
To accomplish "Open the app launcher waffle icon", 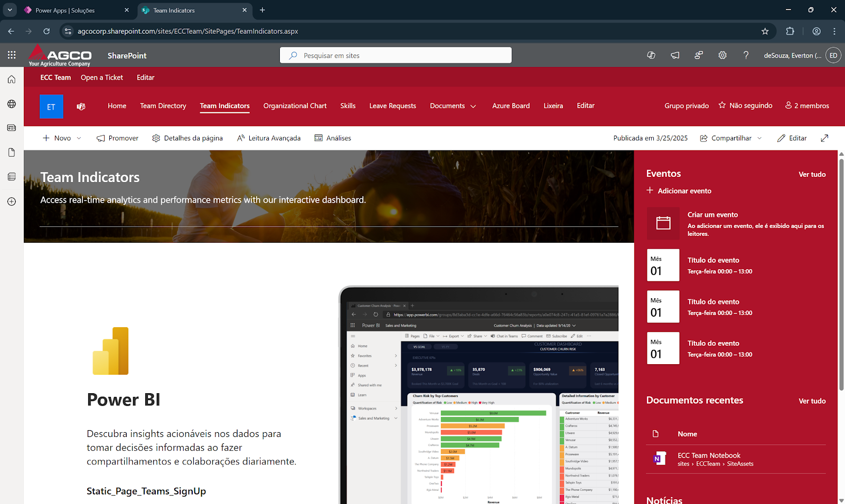I will click(x=12, y=55).
